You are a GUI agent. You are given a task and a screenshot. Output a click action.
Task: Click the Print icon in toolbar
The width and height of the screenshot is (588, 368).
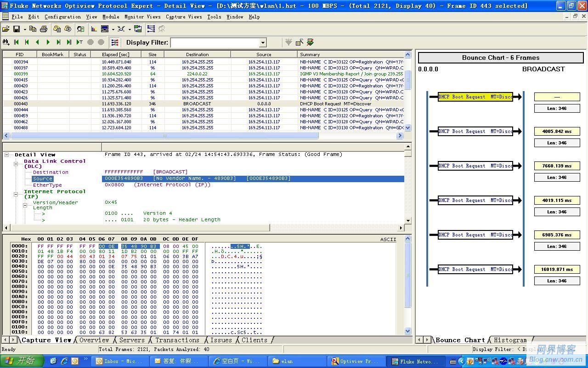tap(44, 29)
